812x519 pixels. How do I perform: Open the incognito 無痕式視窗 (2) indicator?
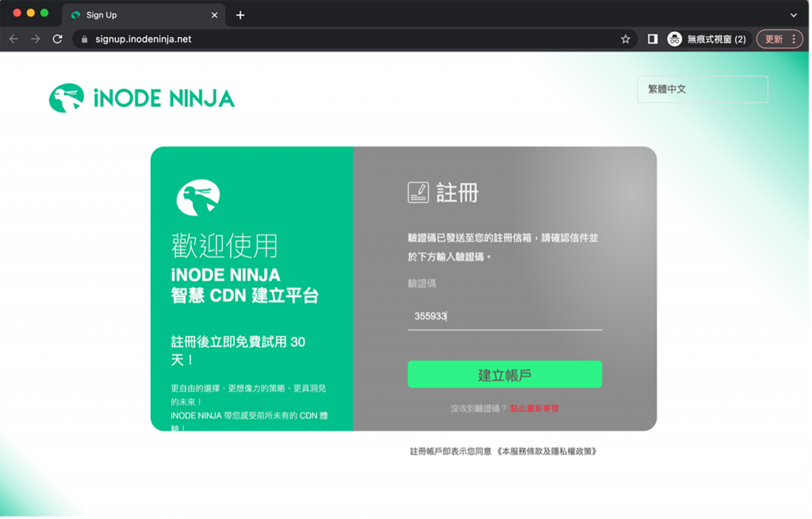click(x=707, y=40)
